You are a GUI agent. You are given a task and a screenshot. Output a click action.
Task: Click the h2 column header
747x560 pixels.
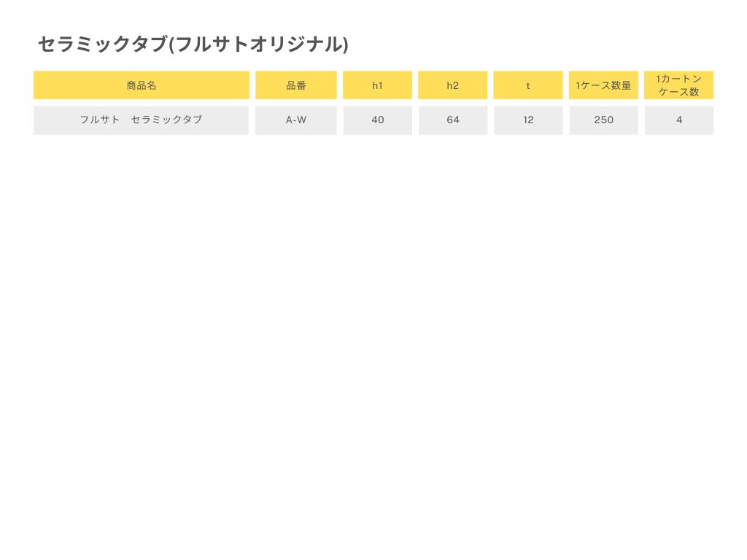click(x=452, y=85)
